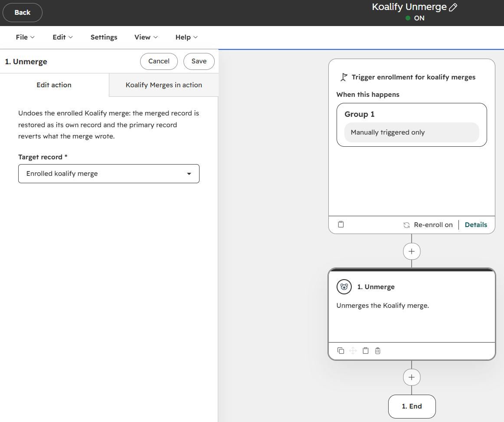Select the Manually triggered only condition
Image resolution: width=504 pixels, height=422 pixels.
point(412,132)
